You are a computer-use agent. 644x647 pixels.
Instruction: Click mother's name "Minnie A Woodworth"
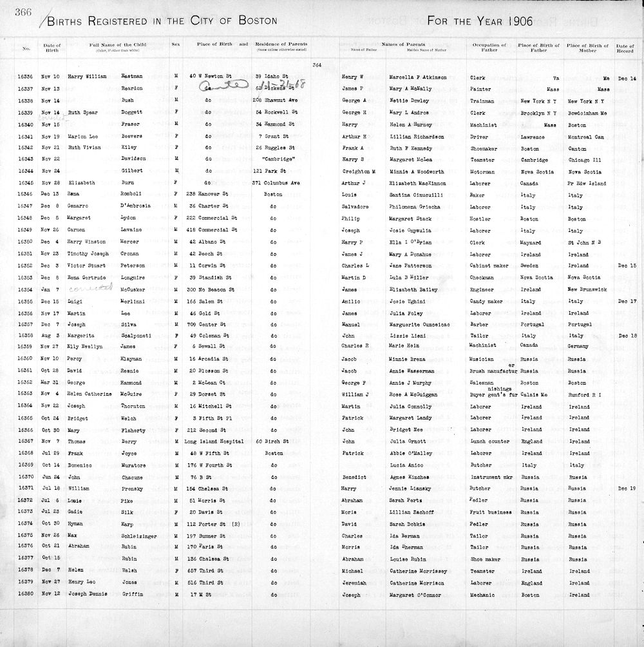point(417,171)
